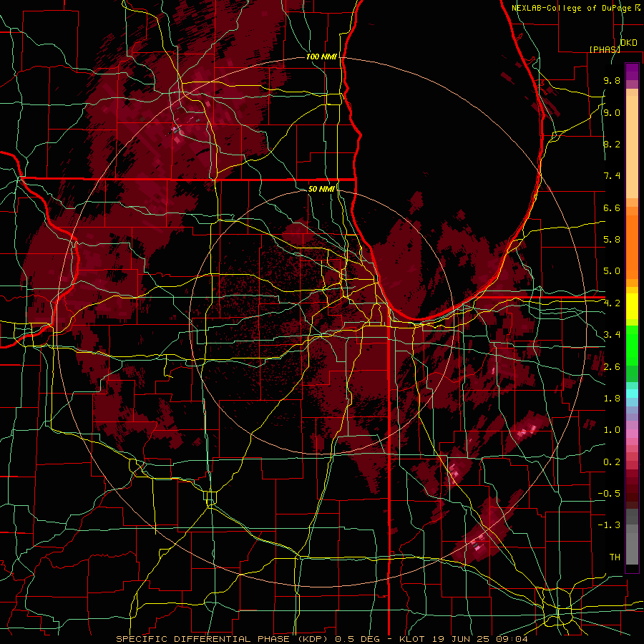Click the Specific Differential Phase caption text
The width and height of the screenshot is (644, 644).
pyautogui.click(x=224, y=639)
